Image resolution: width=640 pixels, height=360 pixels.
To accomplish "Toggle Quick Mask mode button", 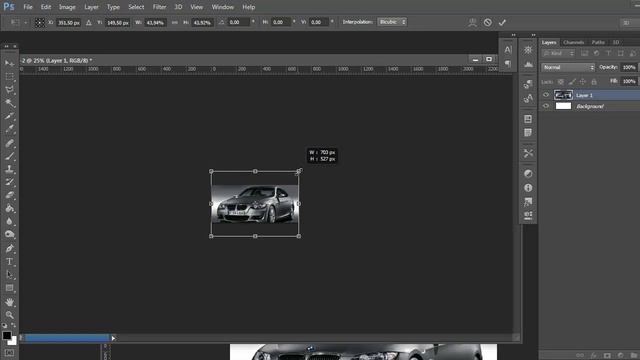I will [x=9, y=353].
